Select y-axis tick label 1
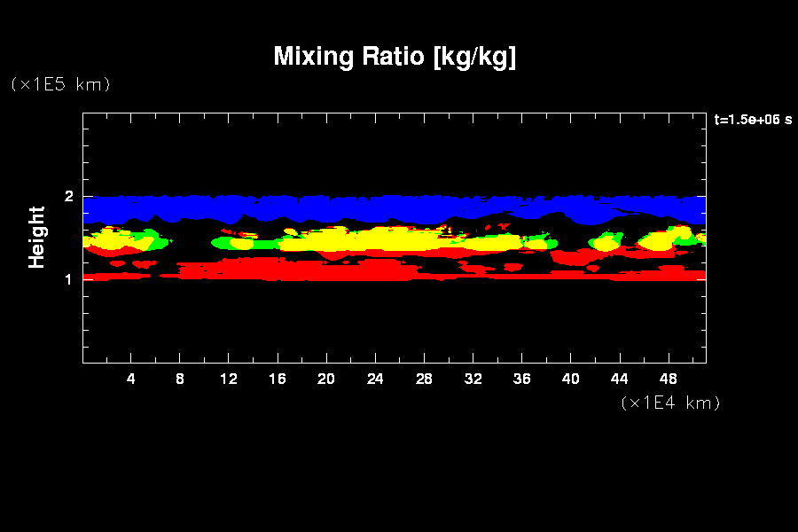Screen dimensions: 798x532 [x=69, y=279]
